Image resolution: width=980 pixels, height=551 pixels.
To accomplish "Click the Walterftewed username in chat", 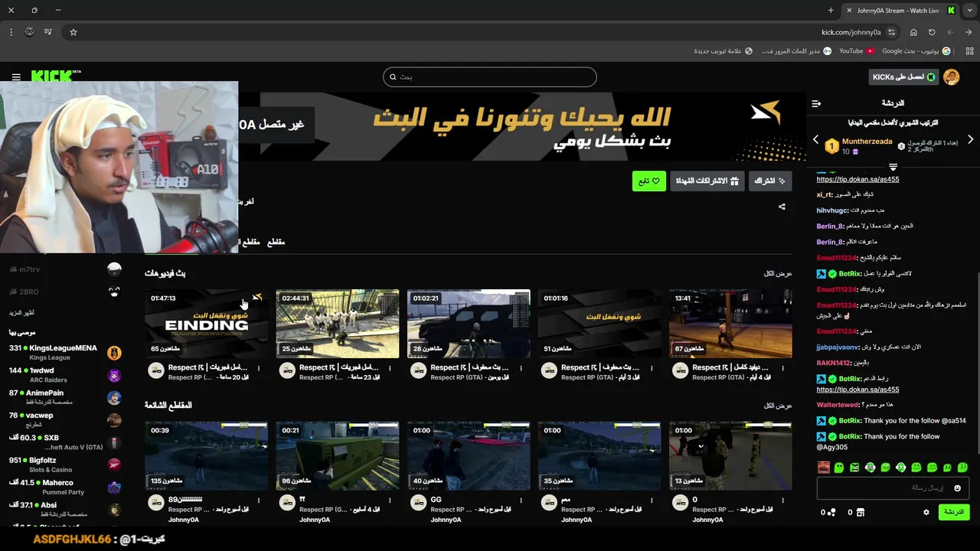I will click(x=838, y=405).
